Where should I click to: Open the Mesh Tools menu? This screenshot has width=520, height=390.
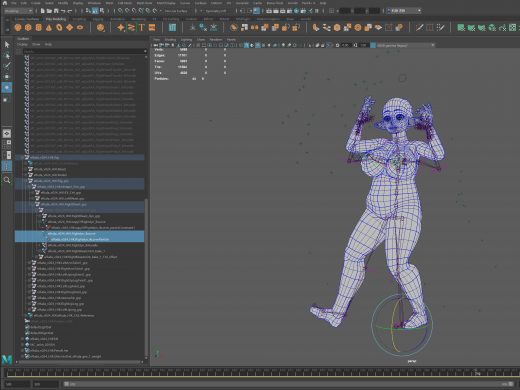pos(144,3)
